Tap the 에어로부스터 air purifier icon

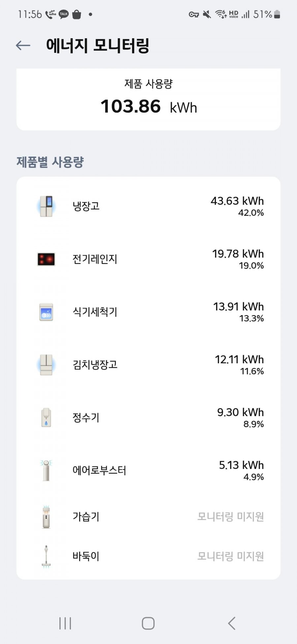point(46,471)
